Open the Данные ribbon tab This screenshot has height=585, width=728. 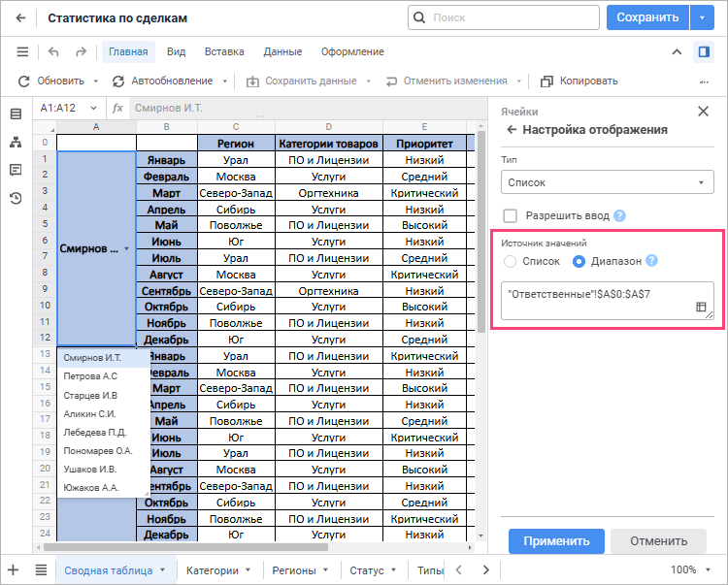pyautogui.click(x=282, y=51)
